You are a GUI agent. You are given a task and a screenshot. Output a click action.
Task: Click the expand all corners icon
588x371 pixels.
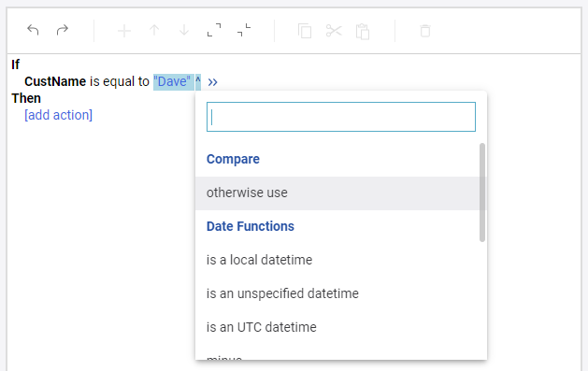(x=214, y=30)
